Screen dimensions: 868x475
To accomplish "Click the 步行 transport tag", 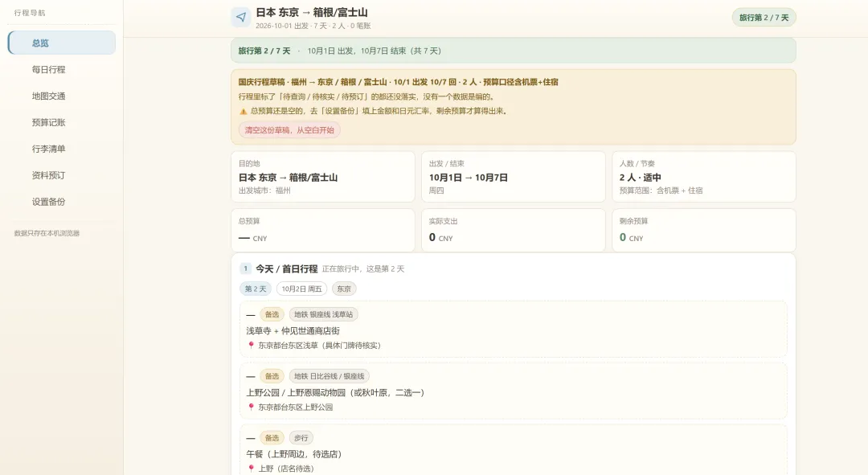I will [x=301, y=438].
